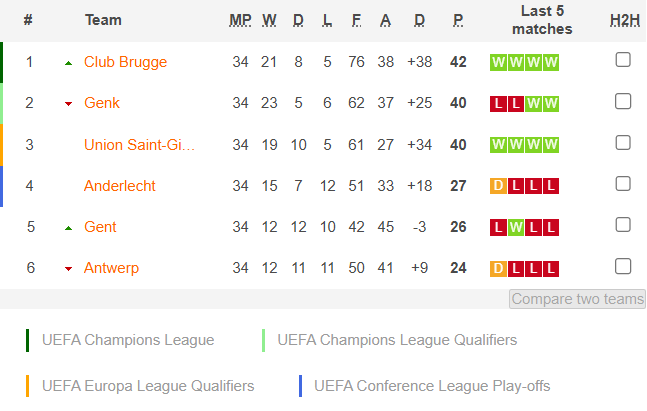Click Club Brugge's green up arrow

(68, 63)
